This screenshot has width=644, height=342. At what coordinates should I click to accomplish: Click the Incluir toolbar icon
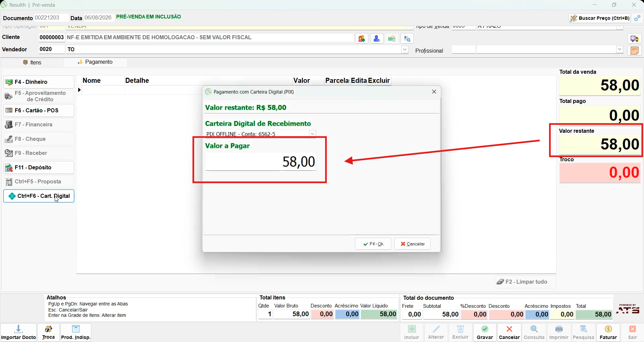coord(412,332)
